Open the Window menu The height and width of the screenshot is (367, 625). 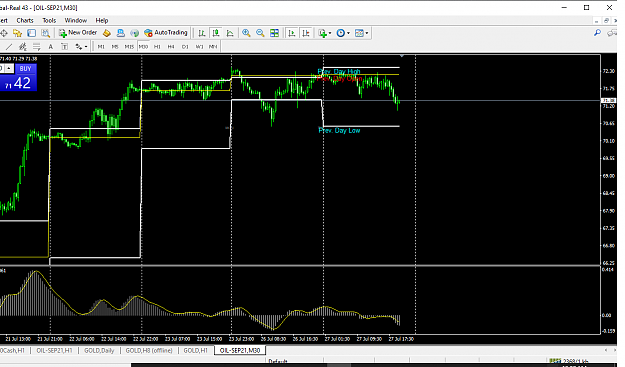click(76, 20)
